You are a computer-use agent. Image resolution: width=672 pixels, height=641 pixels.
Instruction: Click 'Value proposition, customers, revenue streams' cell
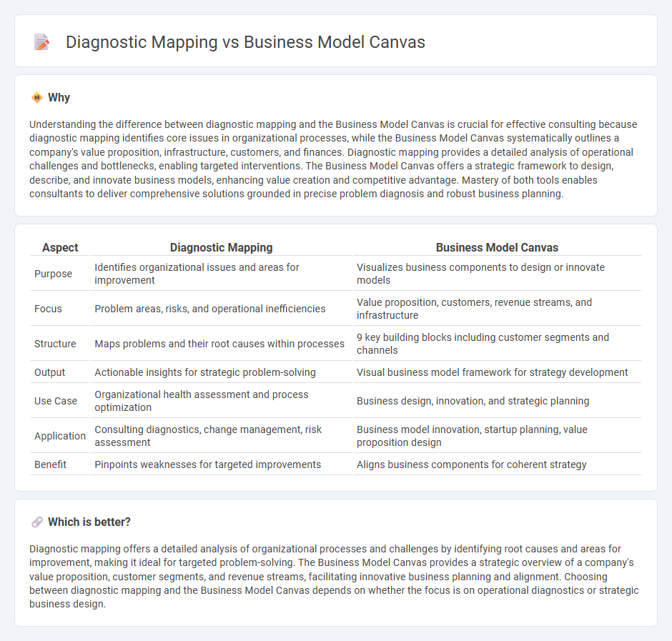(x=497, y=309)
